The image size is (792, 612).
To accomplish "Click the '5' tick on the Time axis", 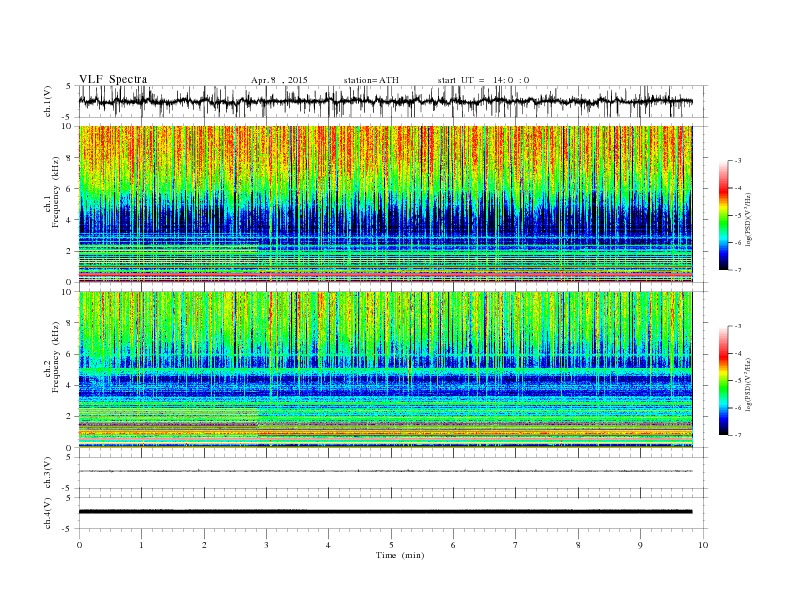I will (x=391, y=545).
